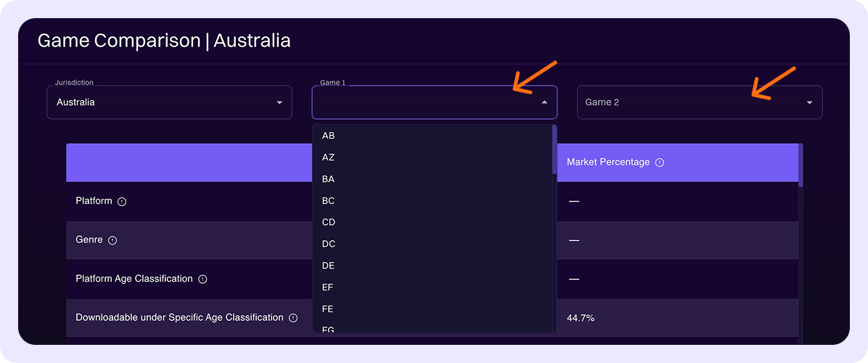
Task: Click info icon beside Market Percentage header
Action: (660, 163)
